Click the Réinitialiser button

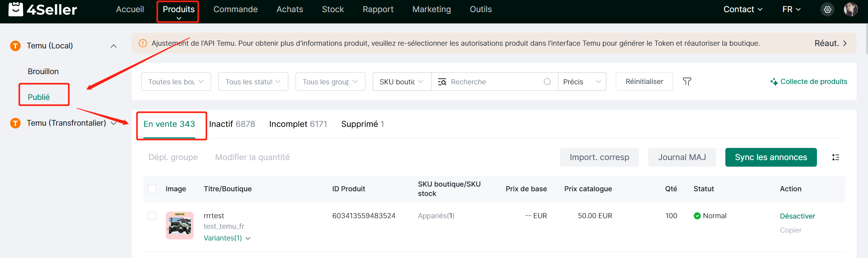644,82
